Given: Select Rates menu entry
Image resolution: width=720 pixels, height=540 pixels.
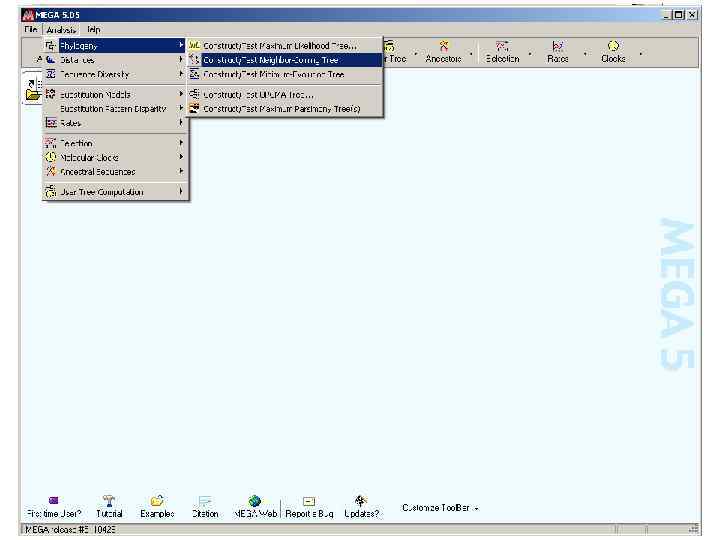Looking at the screenshot, I should [x=115, y=123].
